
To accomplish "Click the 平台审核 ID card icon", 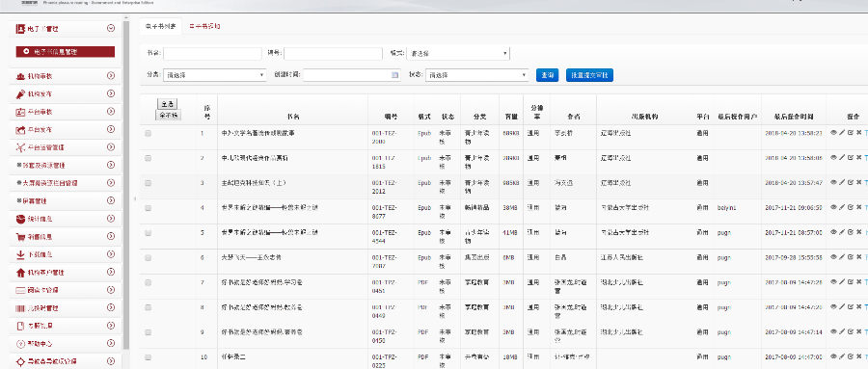I will [x=20, y=112].
